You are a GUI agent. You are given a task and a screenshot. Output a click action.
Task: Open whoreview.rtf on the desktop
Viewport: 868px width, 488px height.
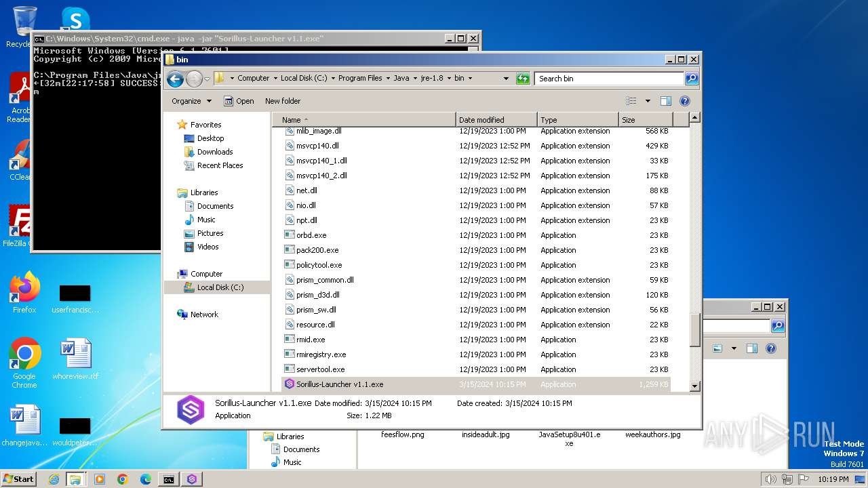[x=75, y=359]
